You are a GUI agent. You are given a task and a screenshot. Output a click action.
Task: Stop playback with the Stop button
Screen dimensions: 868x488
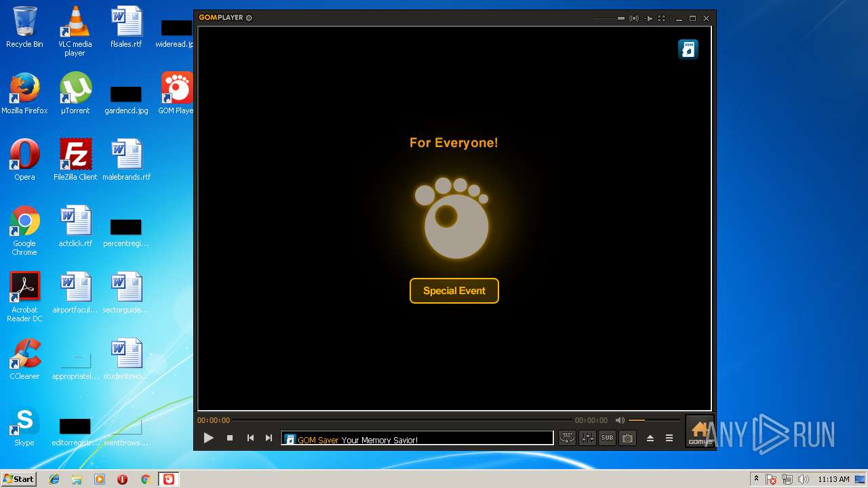[230, 438]
